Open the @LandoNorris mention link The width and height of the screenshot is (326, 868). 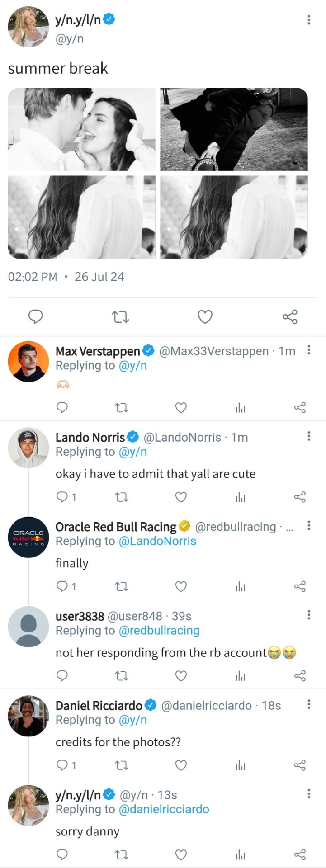point(157,541)
